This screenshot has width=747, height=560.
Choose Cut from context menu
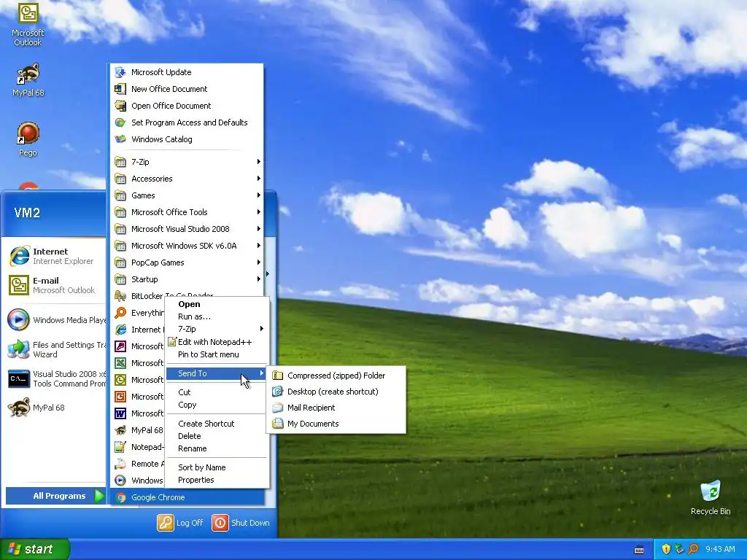click(217, 392)
